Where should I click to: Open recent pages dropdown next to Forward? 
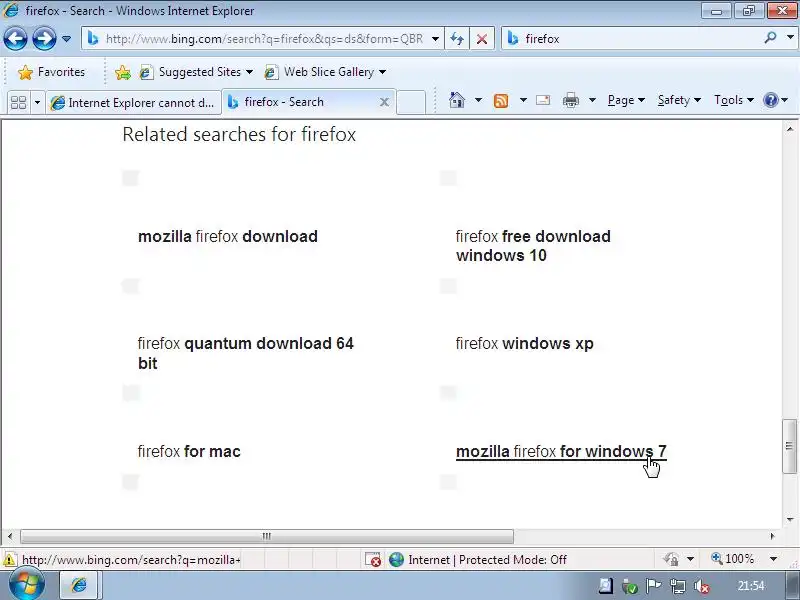click(x=66, y=39)
